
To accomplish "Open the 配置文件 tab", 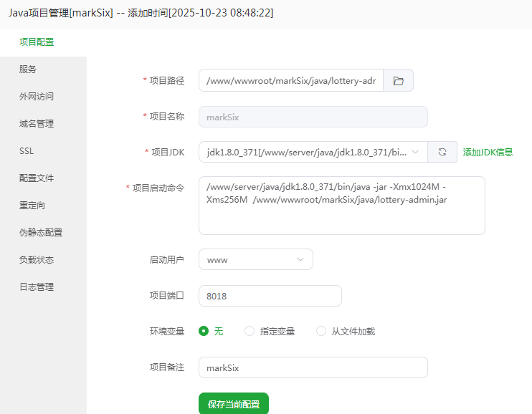I will pos(37,178).
